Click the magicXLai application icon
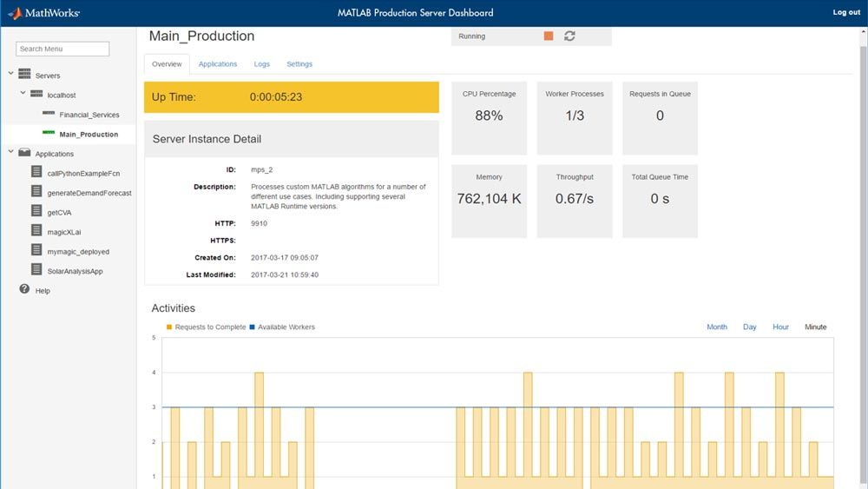The height and width of the screenshot is (489, 868). (36, 231)
